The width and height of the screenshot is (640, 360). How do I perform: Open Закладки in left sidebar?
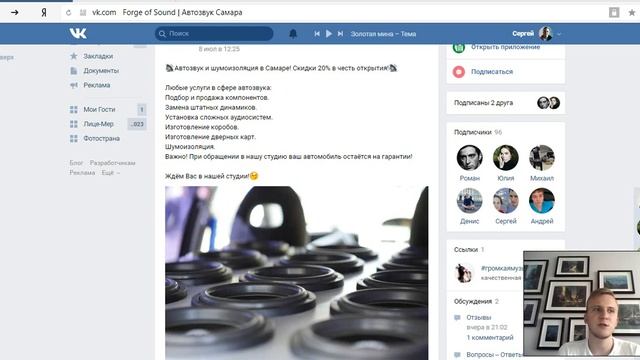click(x=98, y=56)
